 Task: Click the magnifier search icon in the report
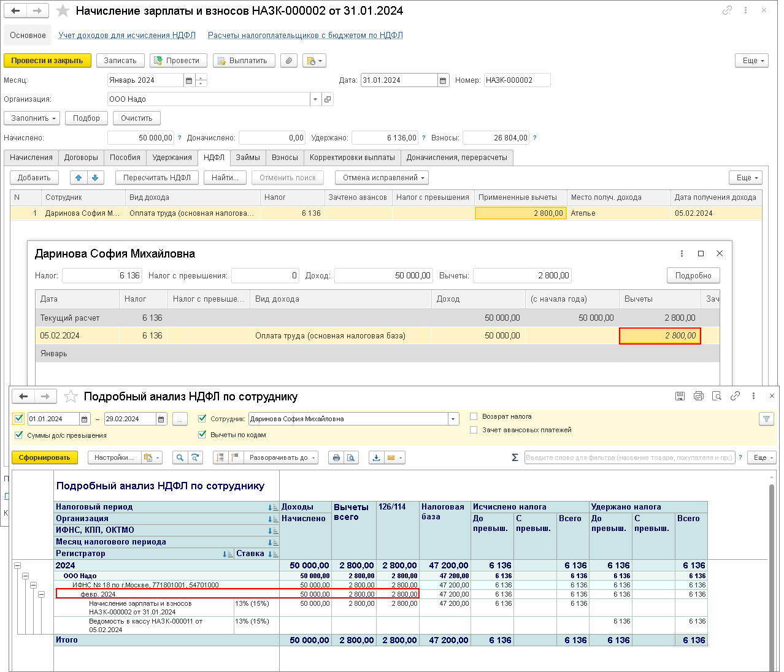179,457
